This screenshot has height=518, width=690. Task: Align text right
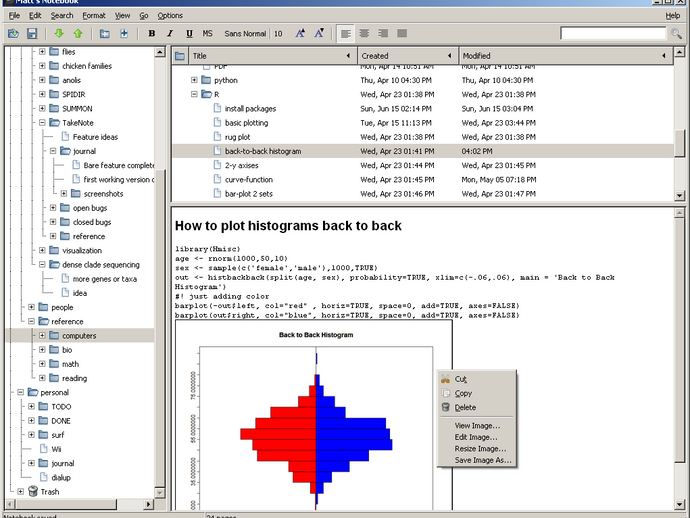click(383, 33)
